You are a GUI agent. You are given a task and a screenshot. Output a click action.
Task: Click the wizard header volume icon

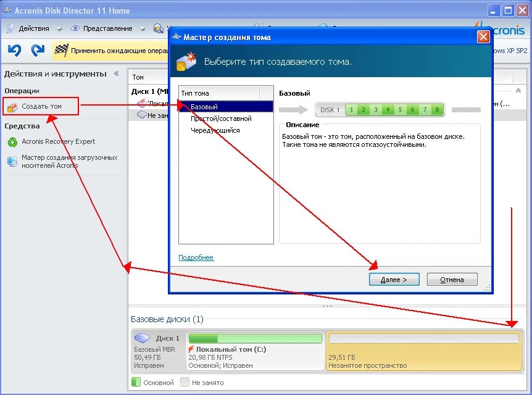[x=186, y=62]
